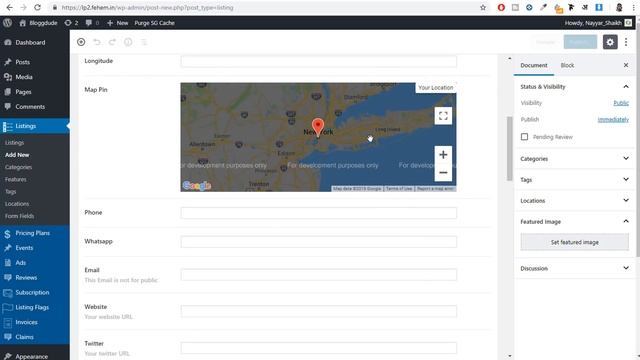Close the settings sidebar with X
Image resolution: width=640 pixels, height=360 pixels.
click(x=626, y=65)
